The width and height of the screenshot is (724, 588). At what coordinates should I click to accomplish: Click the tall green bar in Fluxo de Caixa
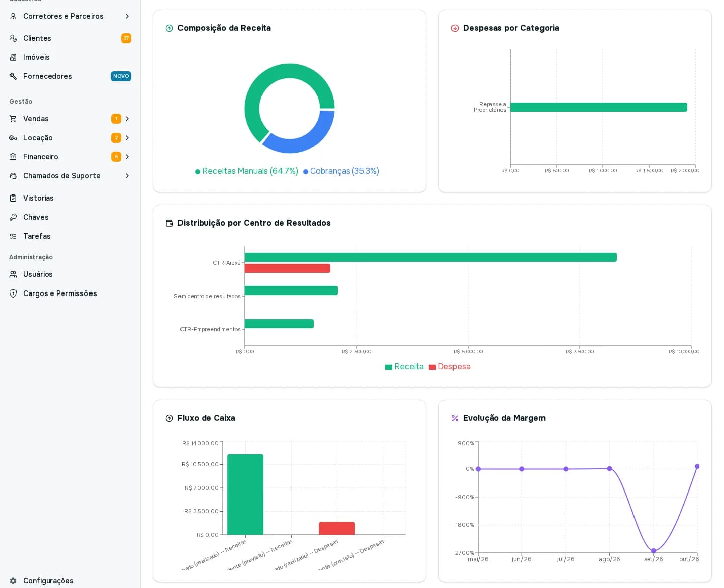click(x=245, y=495)
